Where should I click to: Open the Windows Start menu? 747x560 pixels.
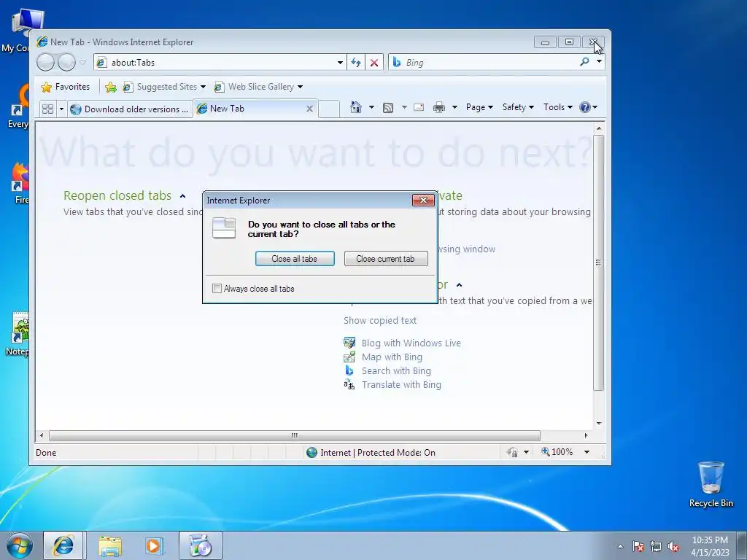click(20, 545)
